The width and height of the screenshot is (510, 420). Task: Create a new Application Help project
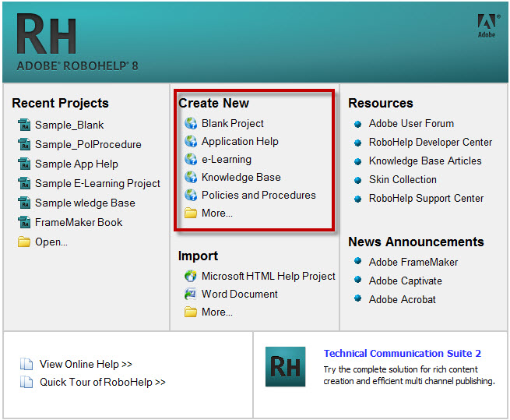(x=240, y=142)
